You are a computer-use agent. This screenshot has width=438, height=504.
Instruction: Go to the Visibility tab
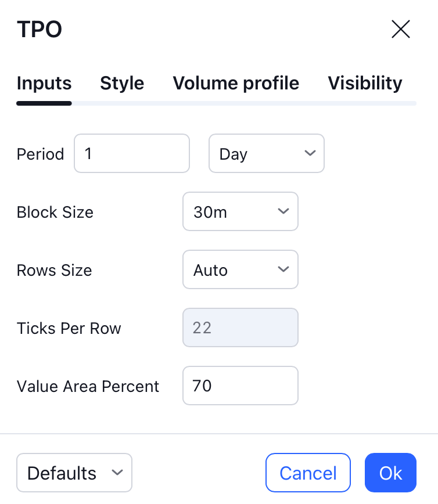coord(365,83)
